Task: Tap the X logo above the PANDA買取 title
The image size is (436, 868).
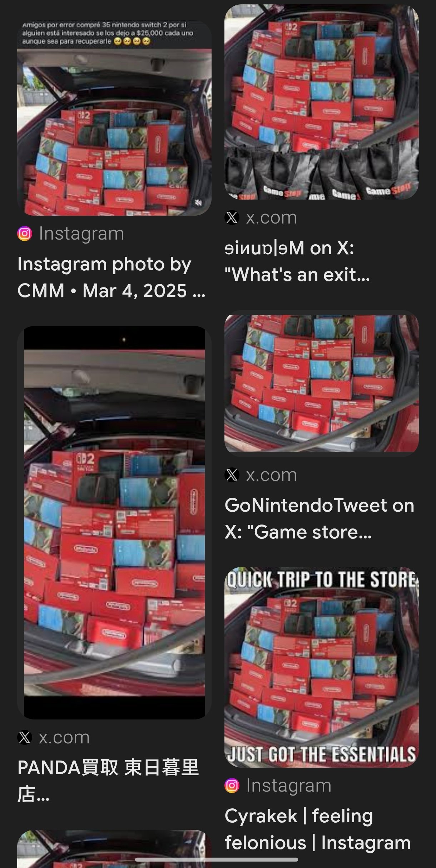Action: coord(25,737)
